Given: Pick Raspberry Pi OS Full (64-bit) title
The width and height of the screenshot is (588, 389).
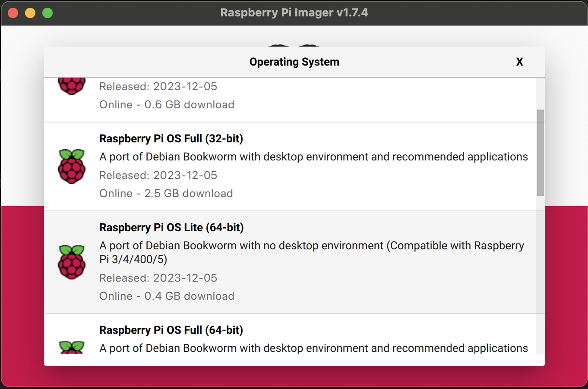Looking at the screenshot, I should [x=171, y=330].
